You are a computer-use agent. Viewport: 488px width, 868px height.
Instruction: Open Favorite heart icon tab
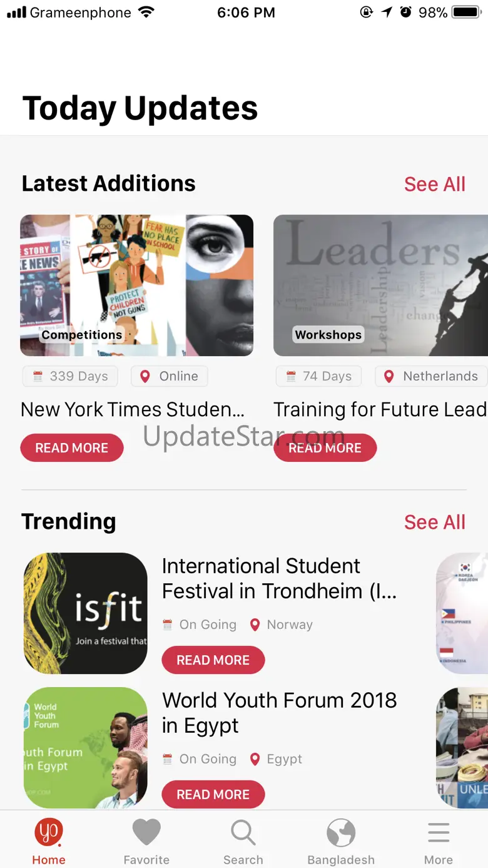point(146,833)
